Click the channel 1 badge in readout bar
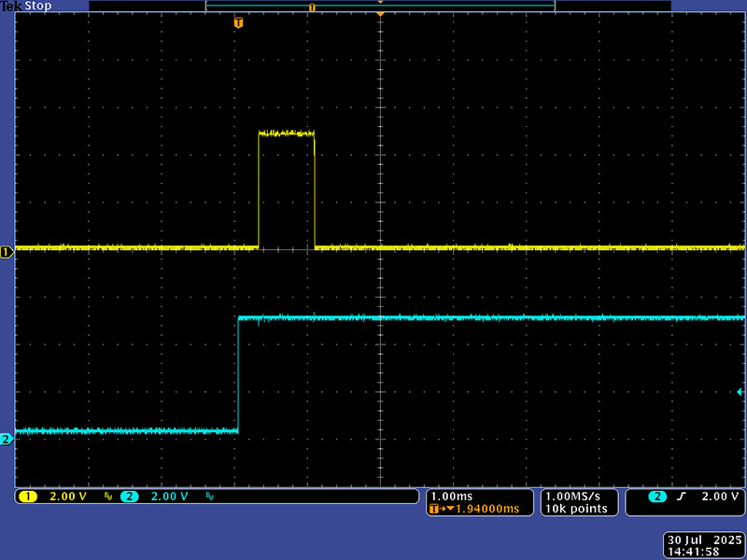Image resolution: width=747 pixels, height=560 pixels. pos(28,497)
